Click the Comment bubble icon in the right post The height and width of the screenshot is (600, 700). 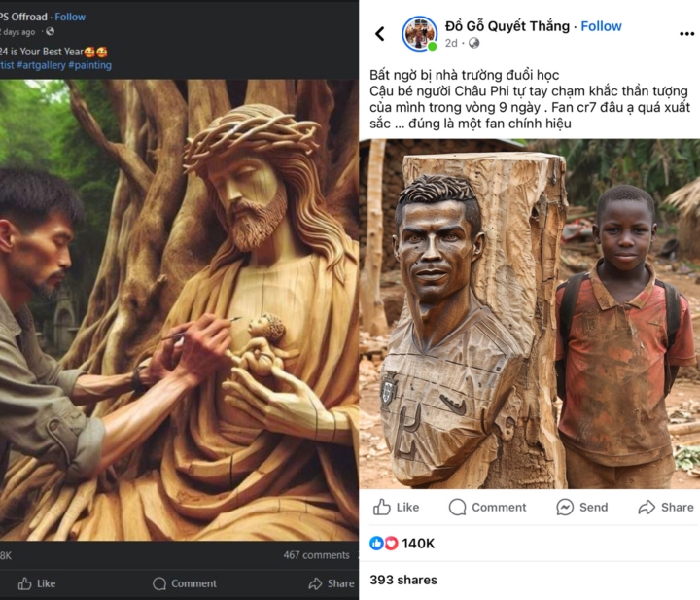pyautogui.click(x=457, y=507)
